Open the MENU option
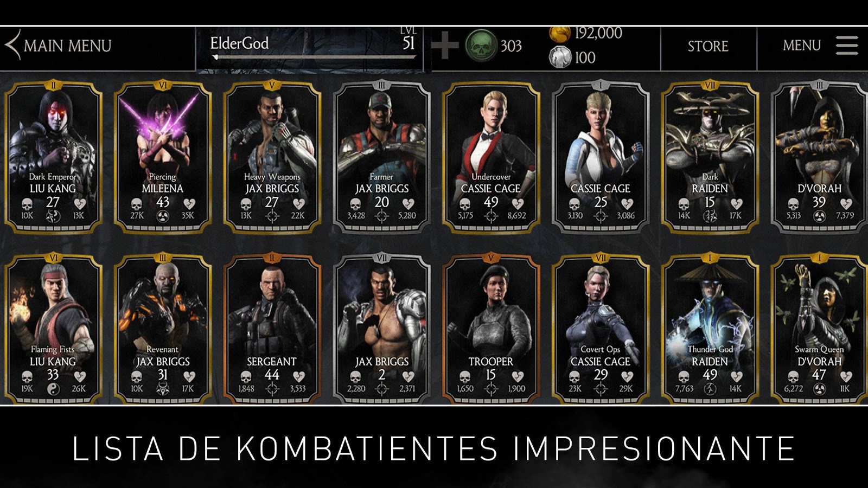Viewport: 868px width, 488px height. pos(802,46)
